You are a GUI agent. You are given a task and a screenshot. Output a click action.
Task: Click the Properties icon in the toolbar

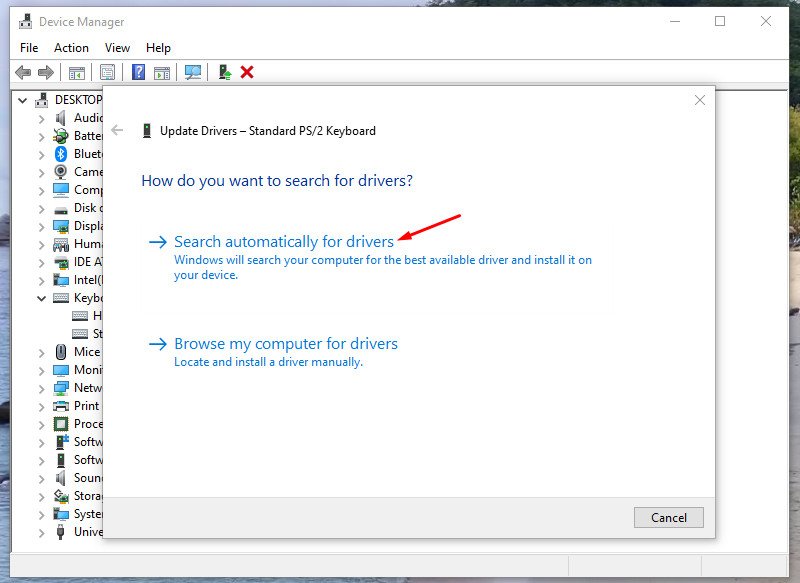click(105, 72)
